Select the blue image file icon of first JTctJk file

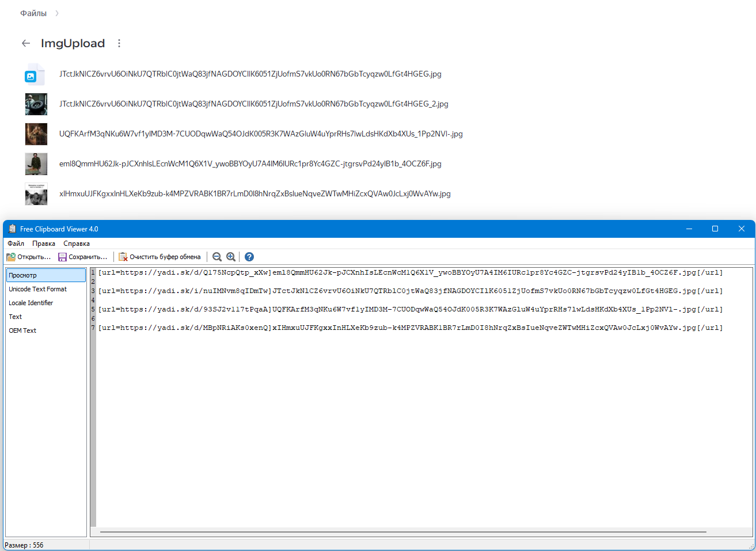(35, 74)
